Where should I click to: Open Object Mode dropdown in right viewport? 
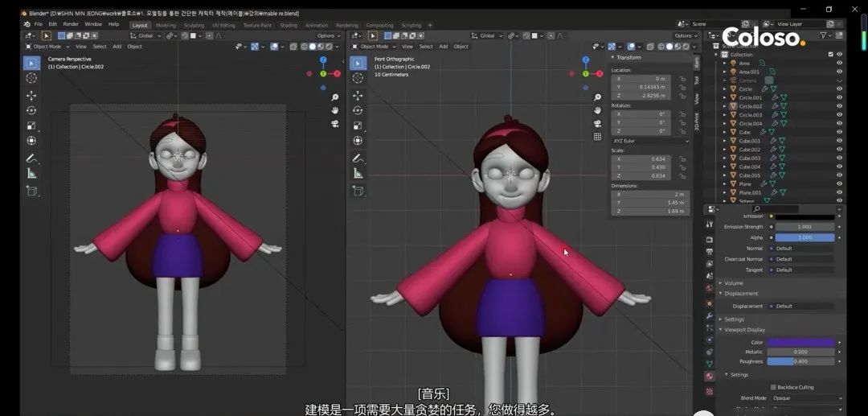pyautogui.click(x=375, y=47)
